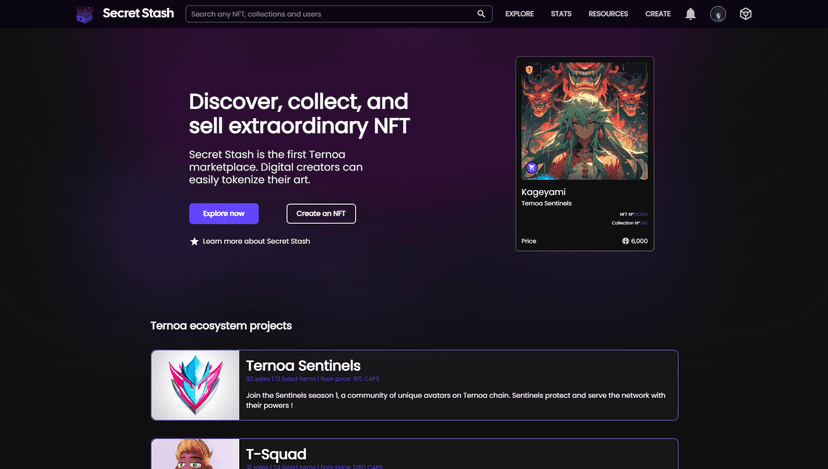Image resolution: width=828 pixels, height=469 pixels.
Task: Open the STATS menu
Action: (561, 14)
